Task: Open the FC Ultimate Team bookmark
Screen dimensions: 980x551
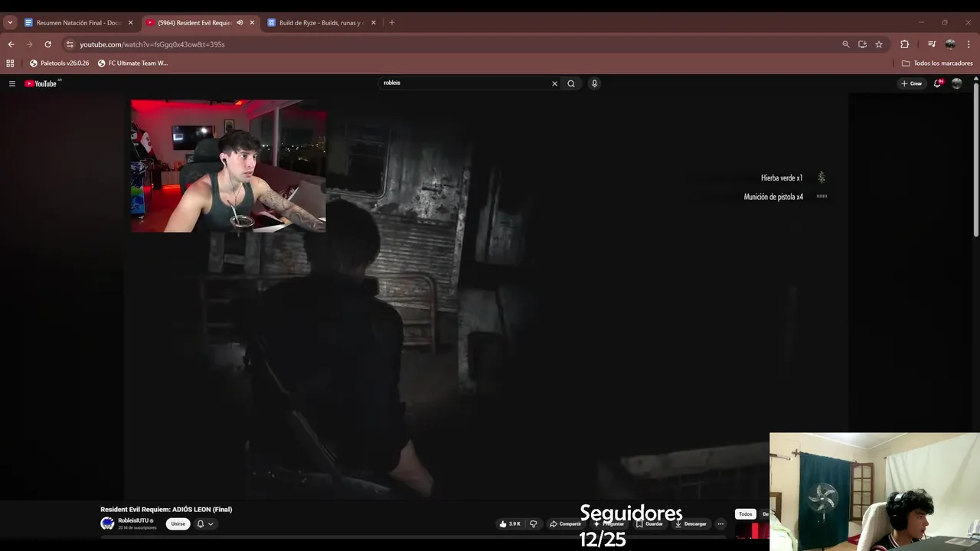Action: pyautogui.click(x=132, y=64)
